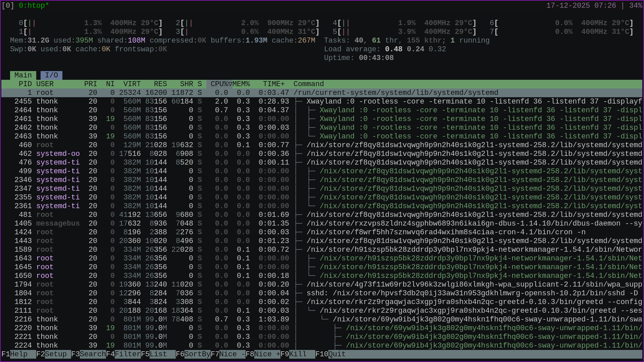Click F8Nice to increase niceness

263,354
